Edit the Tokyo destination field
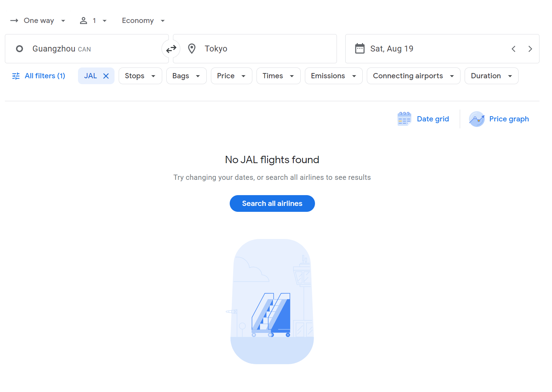This screenshot has height=392, width=552. [255, 49]
